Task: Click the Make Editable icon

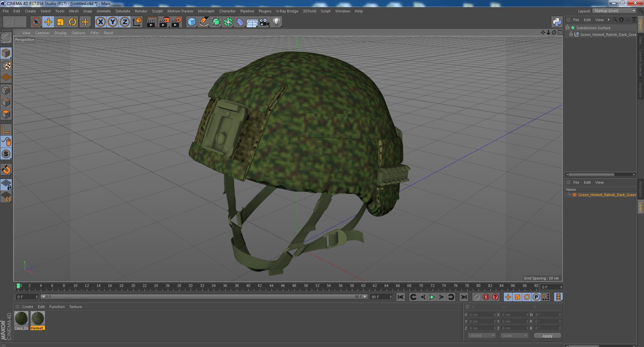Action: (6, 38)
